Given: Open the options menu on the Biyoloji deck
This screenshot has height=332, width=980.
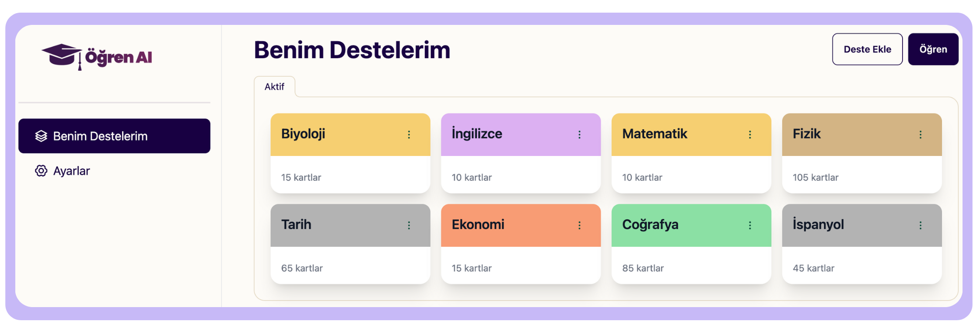Looking at the screenshot, I should coord(409,134).
